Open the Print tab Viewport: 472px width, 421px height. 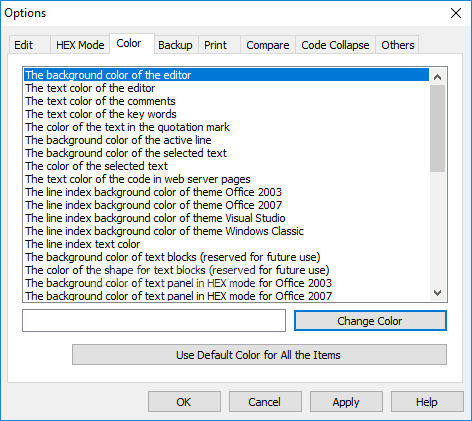coord(219,45)
